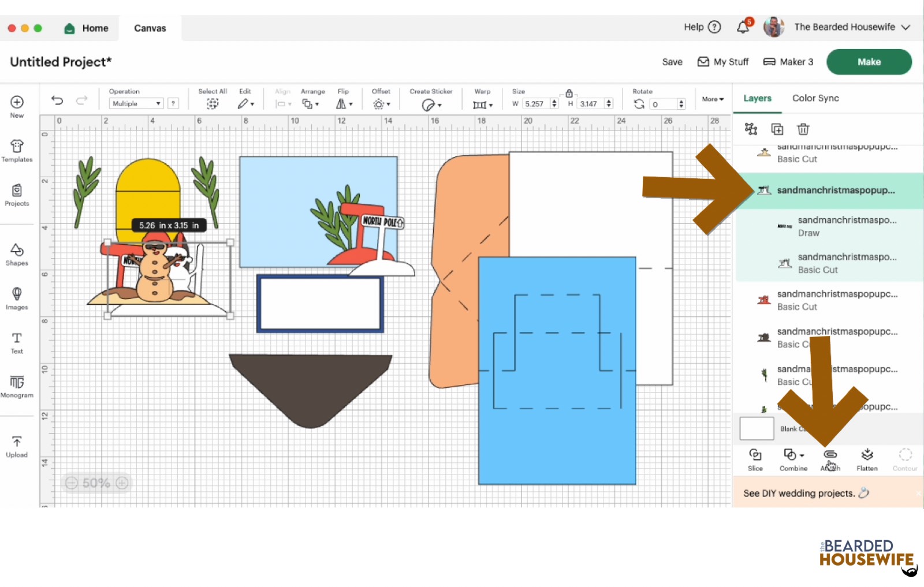The height and width of the screenshot is (587, 924).
Task: Click the brown triangle shape on canvas
Action: (x=311, y=390)
